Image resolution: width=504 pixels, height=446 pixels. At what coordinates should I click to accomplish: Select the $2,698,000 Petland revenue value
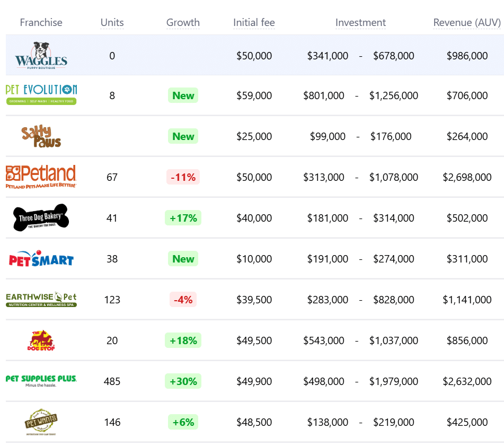click(467, 177)
